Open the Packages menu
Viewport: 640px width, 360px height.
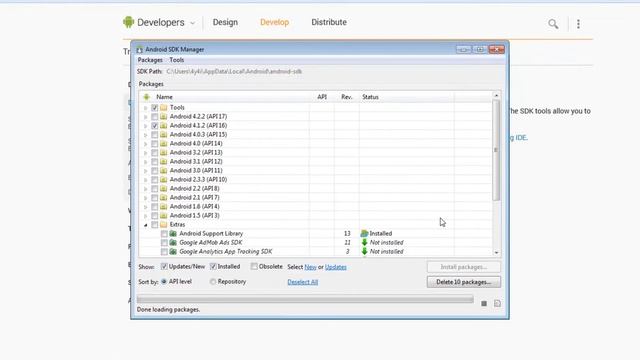pyautogui.click(x=150, y=60)
